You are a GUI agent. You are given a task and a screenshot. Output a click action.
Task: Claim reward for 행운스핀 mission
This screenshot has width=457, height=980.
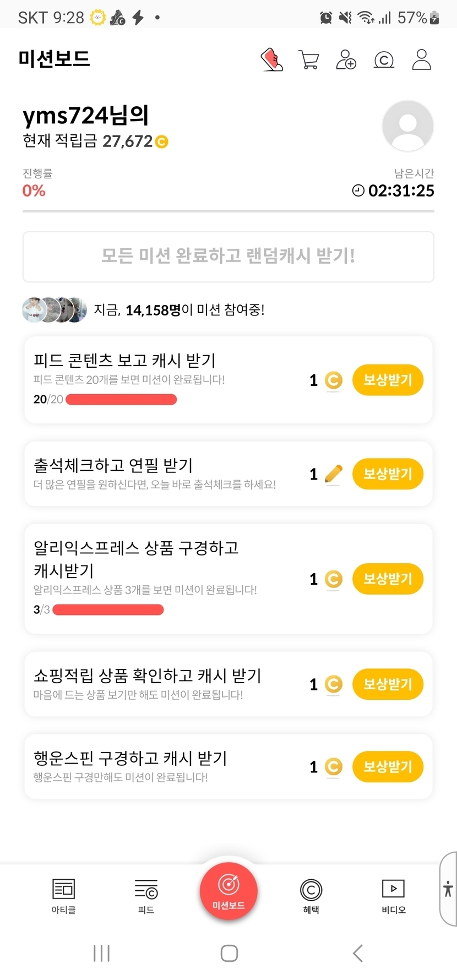point(388,767)
